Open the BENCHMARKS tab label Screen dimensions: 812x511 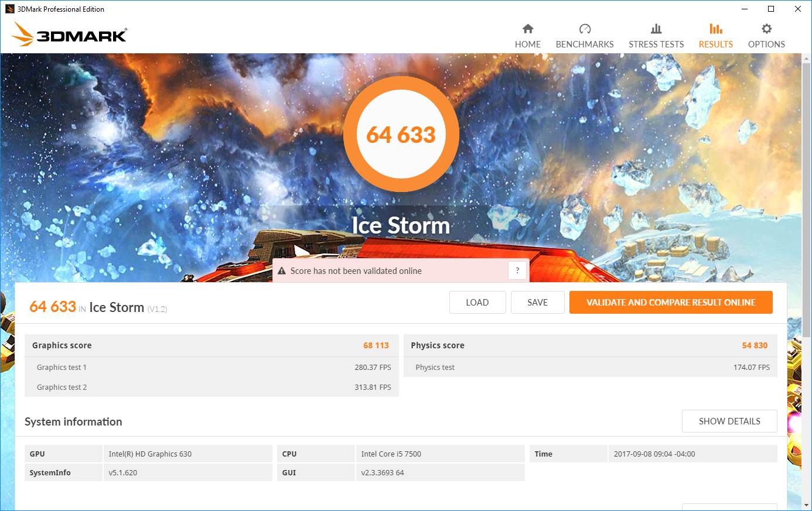585,44
